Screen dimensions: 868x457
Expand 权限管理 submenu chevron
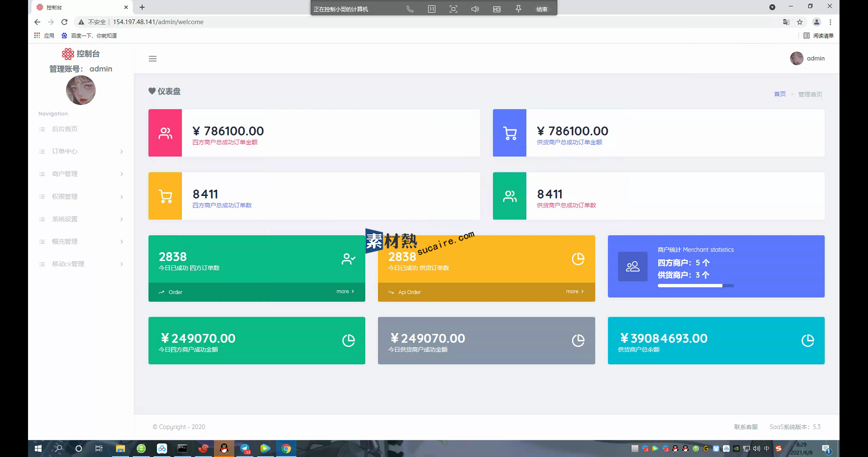pos(122,196)
